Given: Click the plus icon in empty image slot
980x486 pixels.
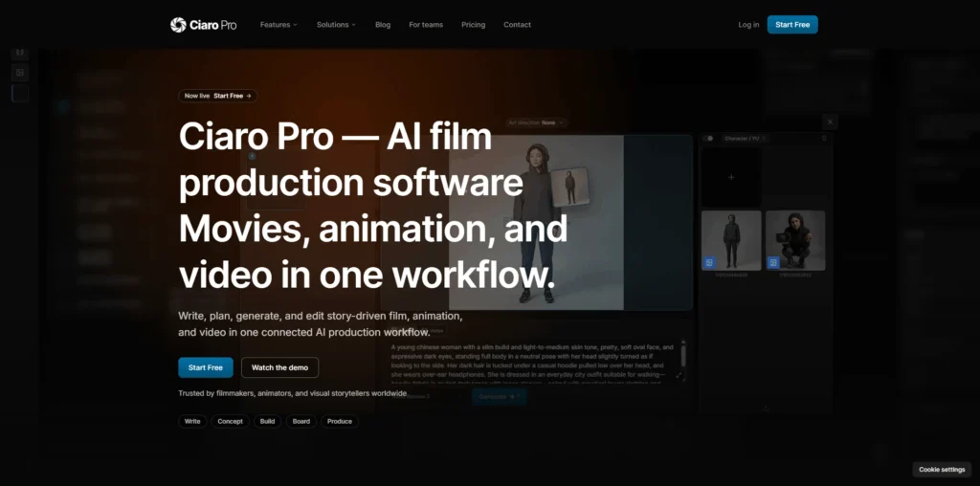Looking at the screenshot, I should tap(731, 177).
